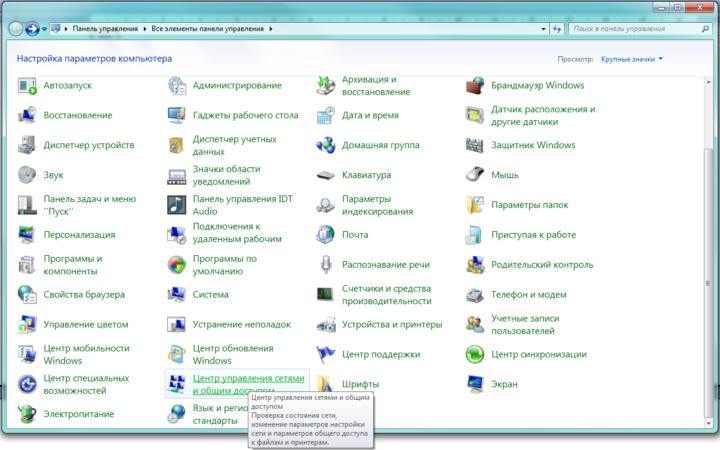Open the Центр обновления Windows icon
720x450 pixels.
pyautogui.click(x=177, y=354)
